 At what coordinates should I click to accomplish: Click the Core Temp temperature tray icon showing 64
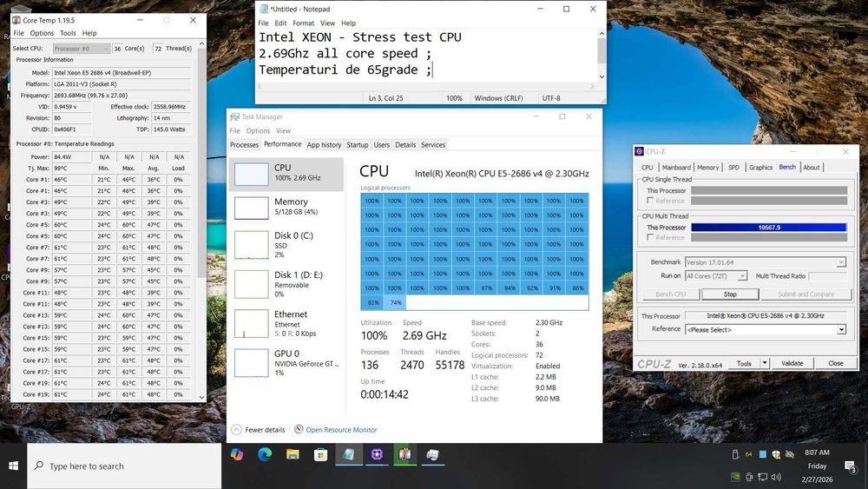point(748,454)
